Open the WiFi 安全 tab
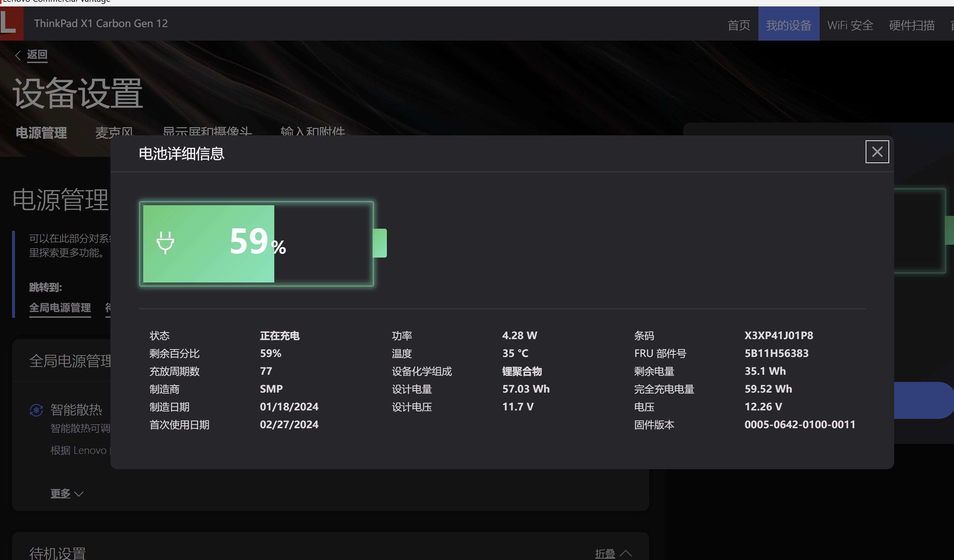Viewport: 954px width, 560px height. [850, 25]
